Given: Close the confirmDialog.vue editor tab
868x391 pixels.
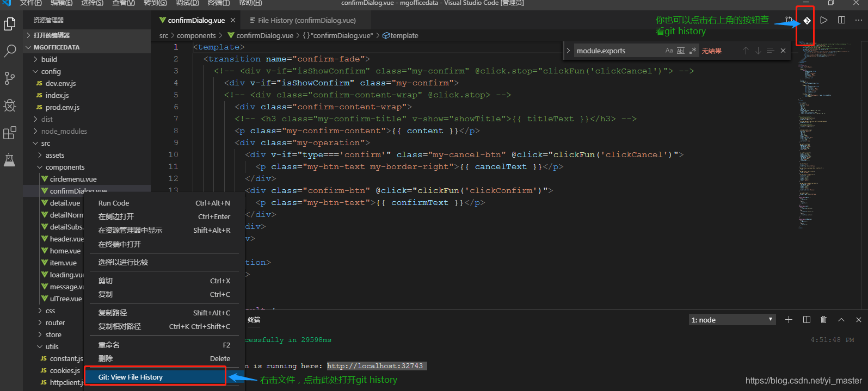Looking at the screenshot, I should [233, 20].
